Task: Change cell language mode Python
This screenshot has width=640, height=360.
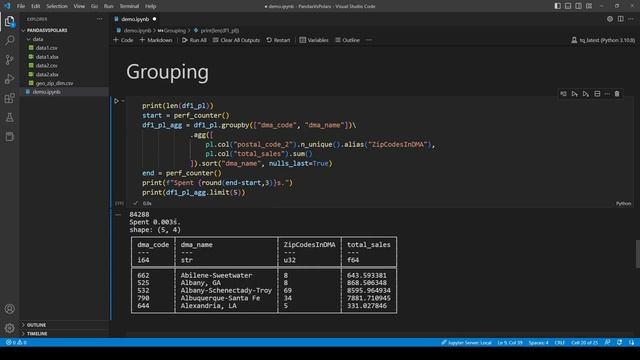Action: [623, 203]
